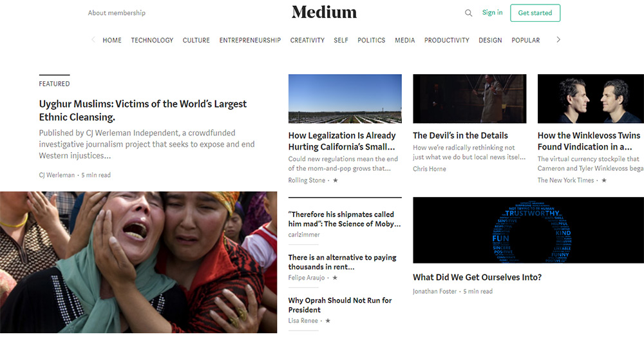
Task: Click the star beside Felipe Araujo
Action: [335, 278]
